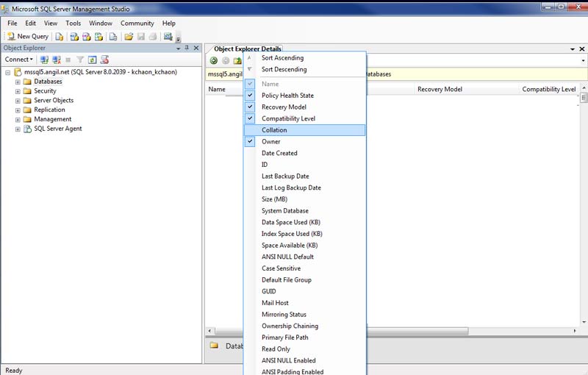
Task: Expand the SQL Server Agent node
Action: coord(18,129)
